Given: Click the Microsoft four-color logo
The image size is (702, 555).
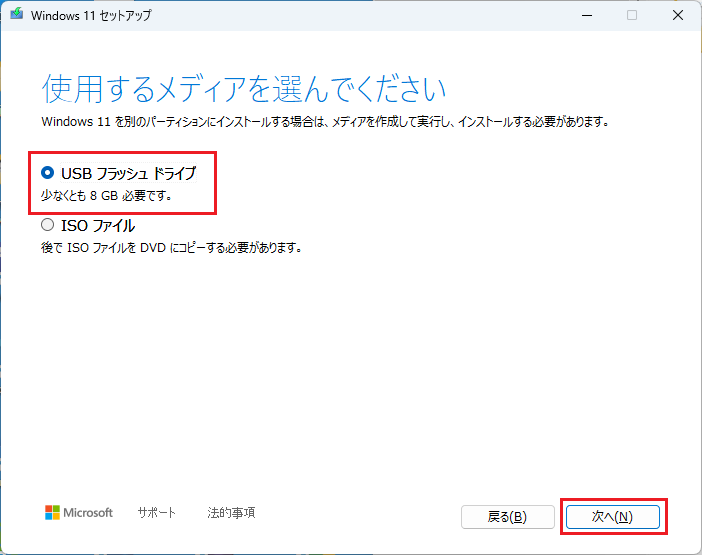Looking at the screenshot, I should (53, 513).
